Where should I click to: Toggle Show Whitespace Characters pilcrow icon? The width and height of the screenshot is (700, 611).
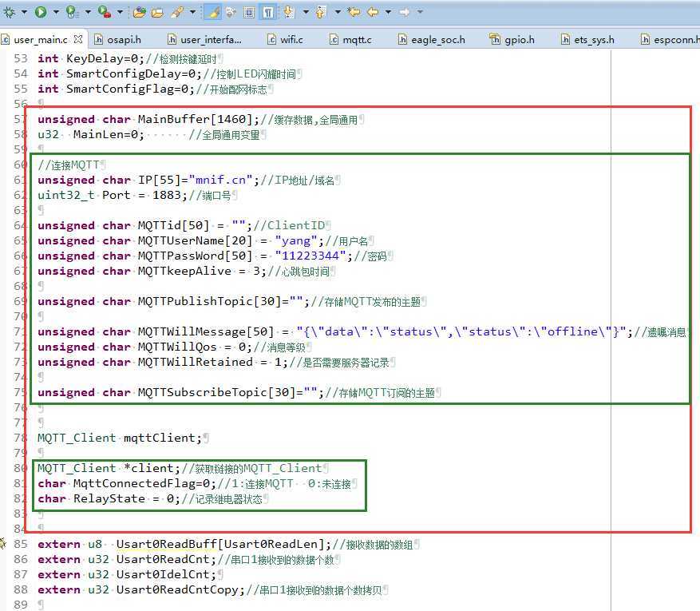coord(268,12)
